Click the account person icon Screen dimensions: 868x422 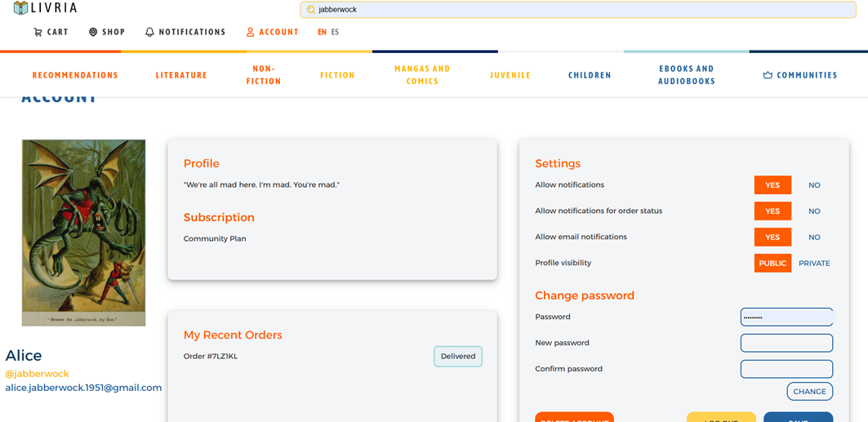coord(250,32)
